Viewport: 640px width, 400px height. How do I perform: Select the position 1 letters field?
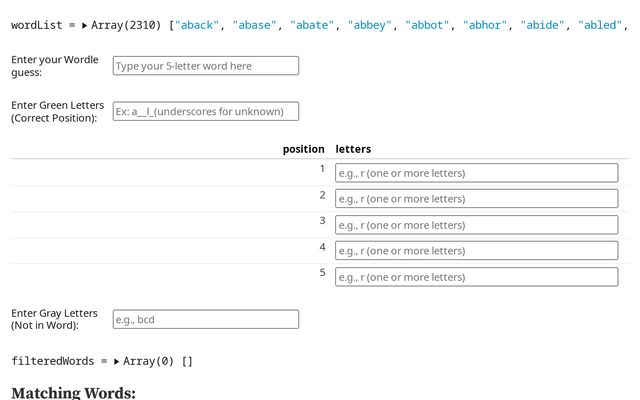click(477, 173)
